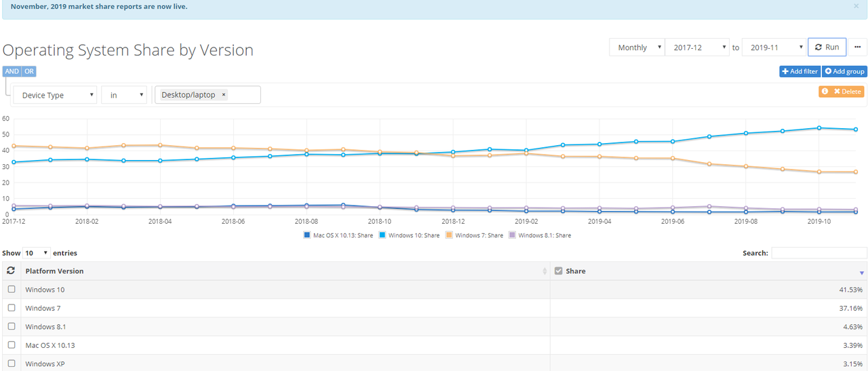Screen dimensions: 868x371
Task: Open the Monthly interval dropdown
Action: coord(637,47)
